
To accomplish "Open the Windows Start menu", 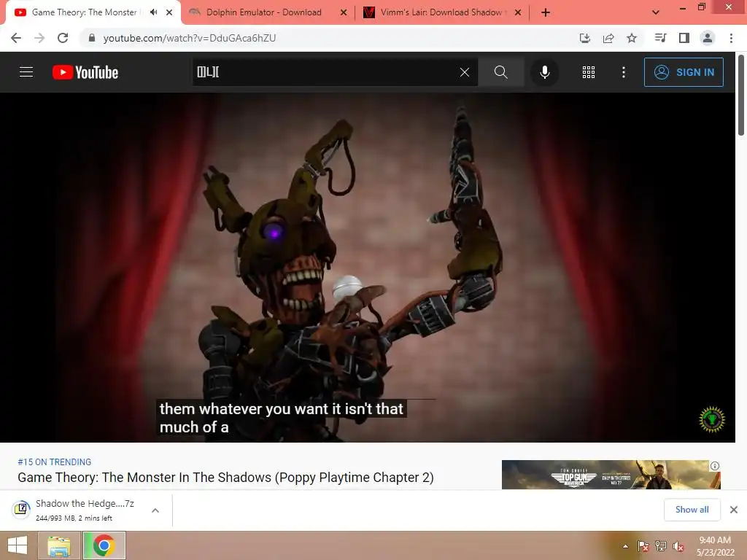I will click(18, 545).
